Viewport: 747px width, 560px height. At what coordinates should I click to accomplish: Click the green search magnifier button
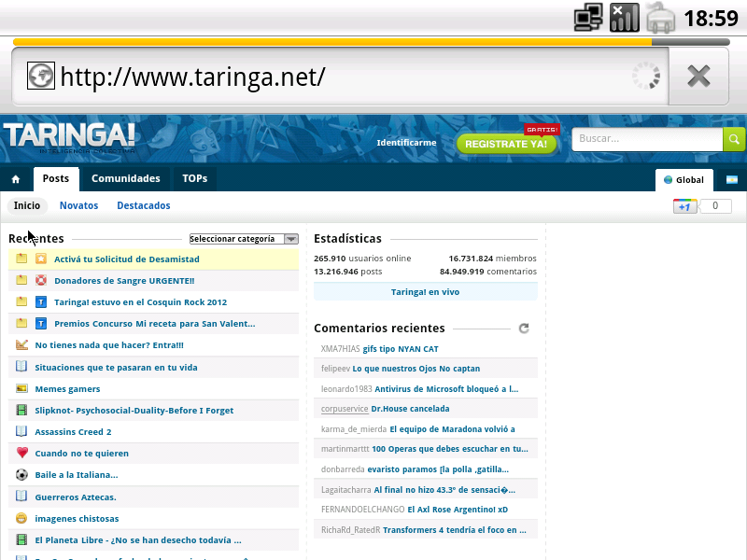(x=734, y=139)
